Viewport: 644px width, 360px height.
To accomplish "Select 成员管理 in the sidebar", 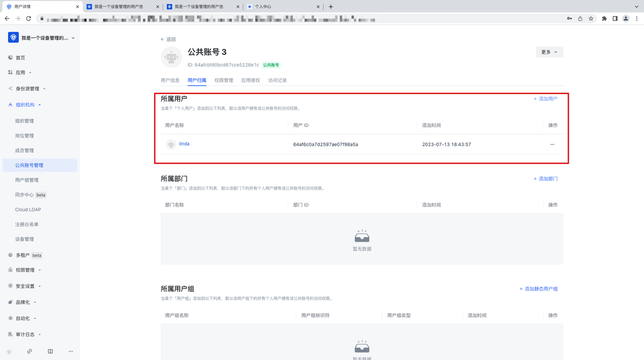I will (x=25, y=151).
